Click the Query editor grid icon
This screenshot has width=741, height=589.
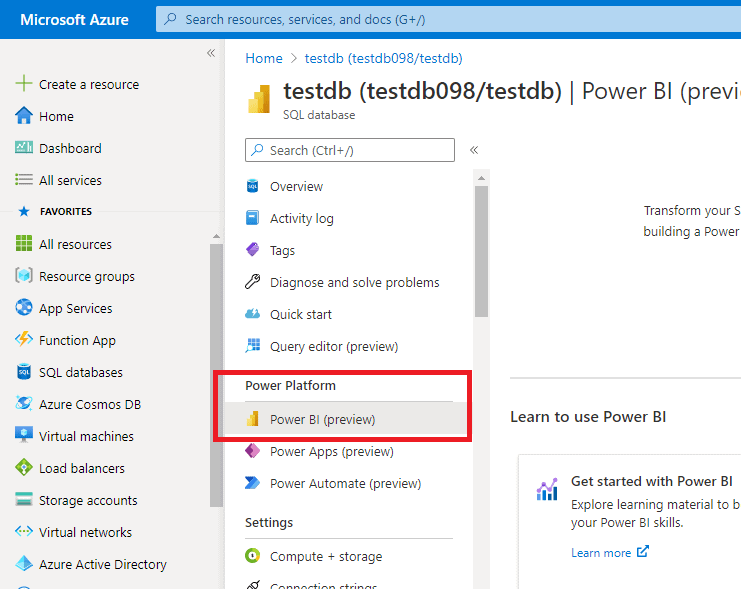252,346
